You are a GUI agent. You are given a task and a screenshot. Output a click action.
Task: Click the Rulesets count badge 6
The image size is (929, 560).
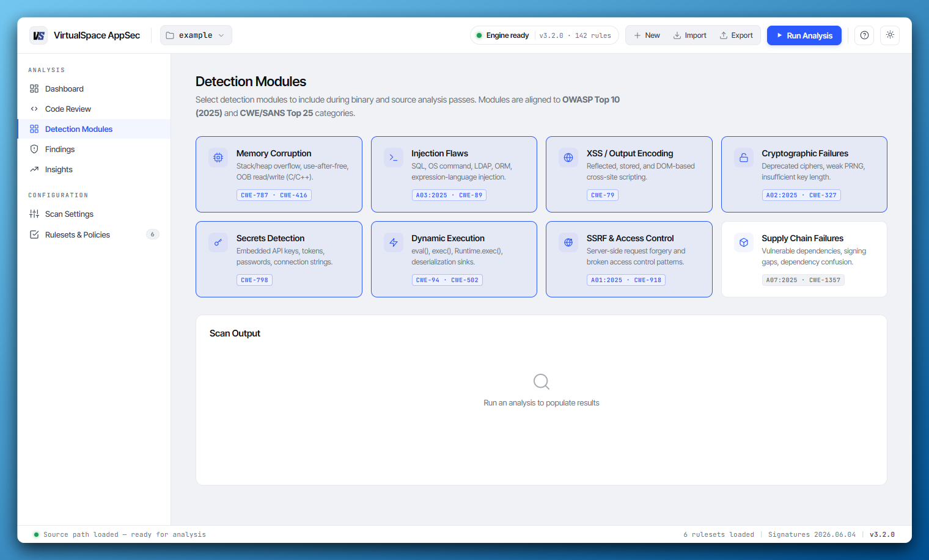click(153, 235)
